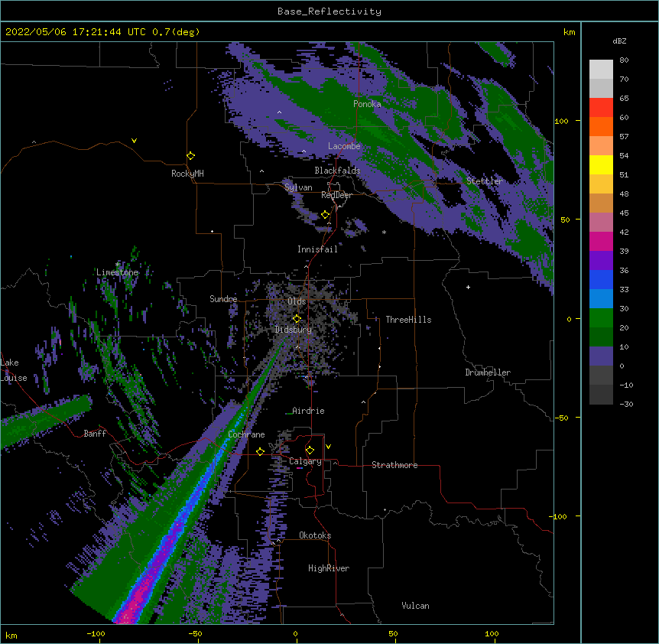This screenshot has width=659, height=644.
Task: Click the Stettler city label
Action: pos(484,181)
